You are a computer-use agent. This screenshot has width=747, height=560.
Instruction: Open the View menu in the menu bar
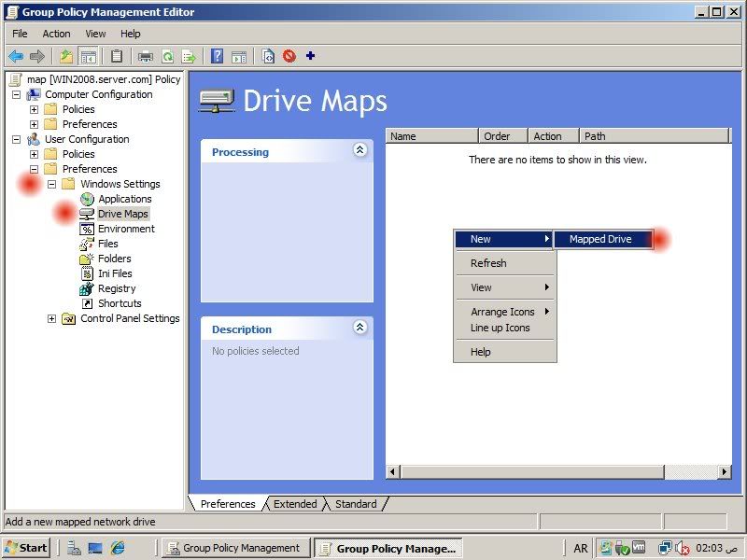tap(95, 34)
